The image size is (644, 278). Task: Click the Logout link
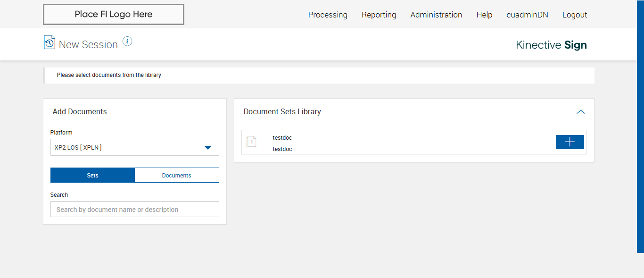(575, 15)
